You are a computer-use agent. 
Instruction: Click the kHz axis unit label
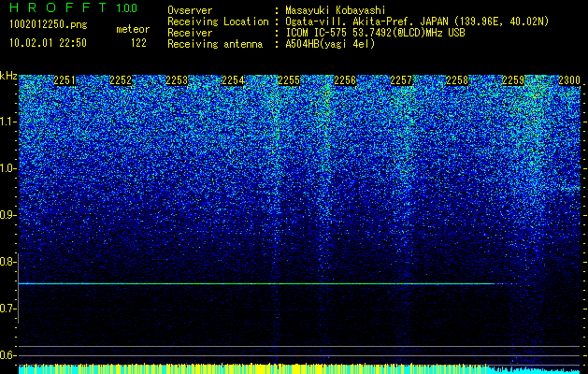tap(8, 76)
